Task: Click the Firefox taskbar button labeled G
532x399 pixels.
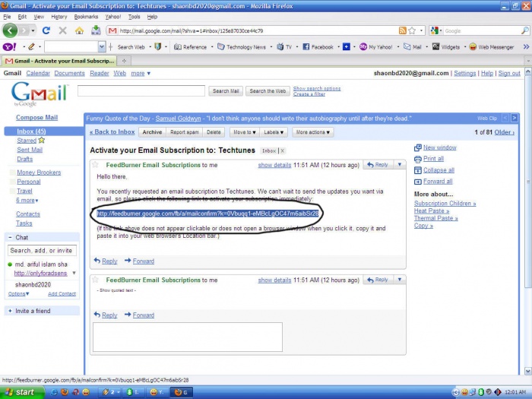Action: [x=181, y=392]
